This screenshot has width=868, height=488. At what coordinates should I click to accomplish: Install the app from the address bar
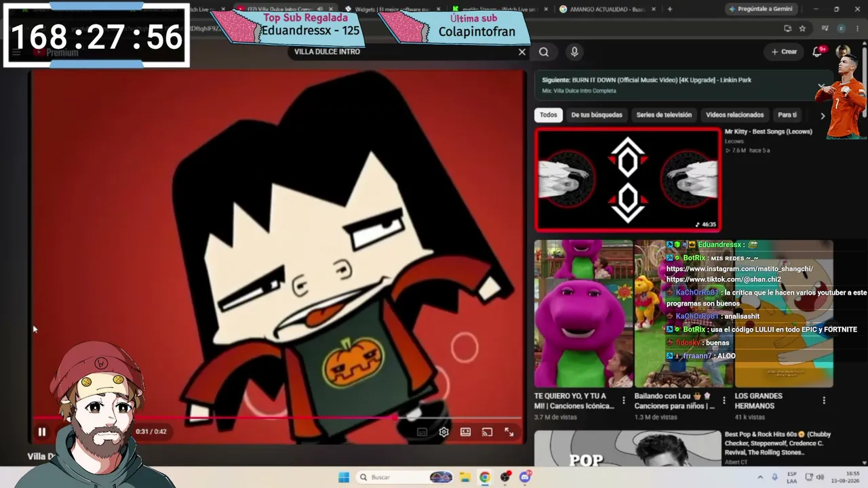[x=787, y=28]
